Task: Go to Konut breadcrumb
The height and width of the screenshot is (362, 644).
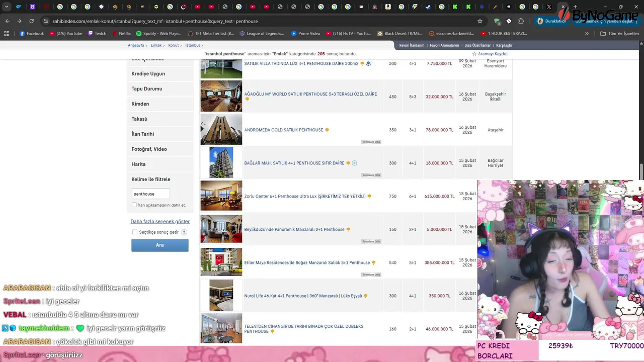Action: (x=174, y=45)
